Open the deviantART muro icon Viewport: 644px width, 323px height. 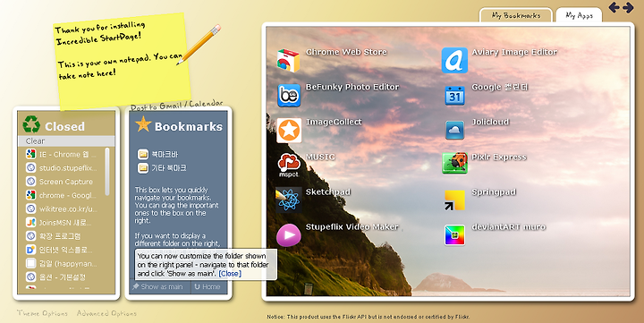pos(454,235)
